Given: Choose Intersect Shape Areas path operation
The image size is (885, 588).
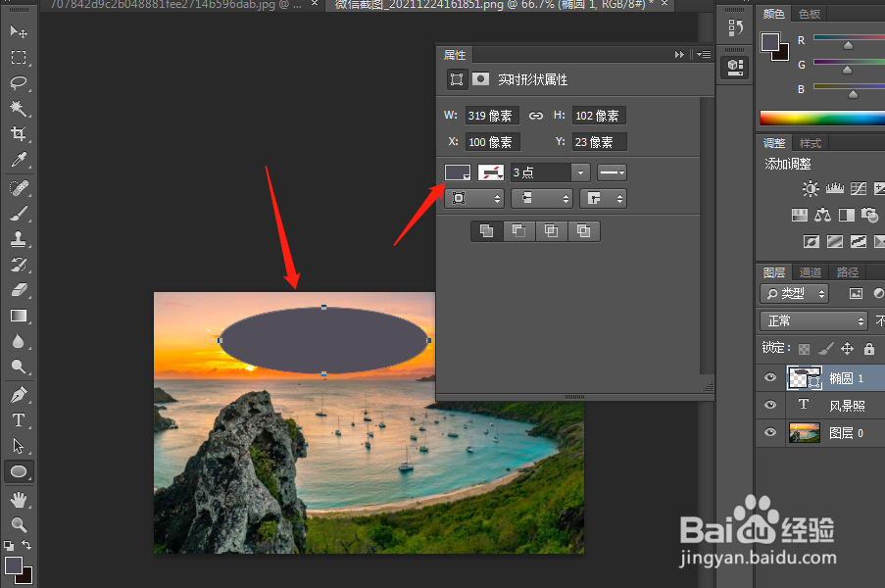Looking at the screenshot, I should (551, 231).
